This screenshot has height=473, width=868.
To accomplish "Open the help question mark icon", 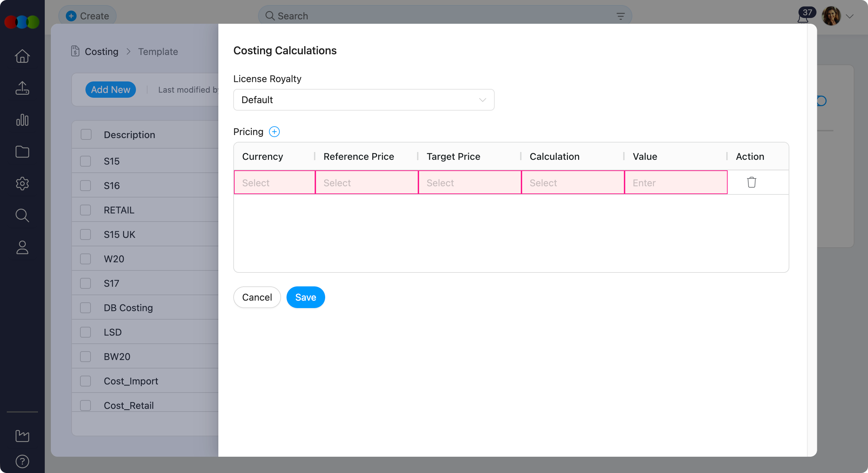I will click(22, 461).
